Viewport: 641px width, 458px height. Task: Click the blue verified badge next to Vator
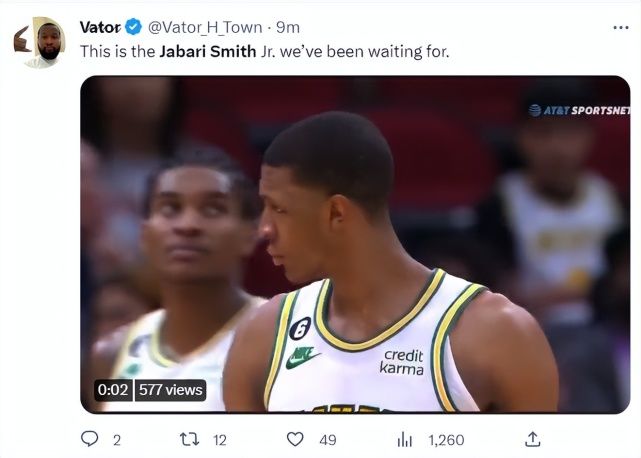tap(133, 27)
